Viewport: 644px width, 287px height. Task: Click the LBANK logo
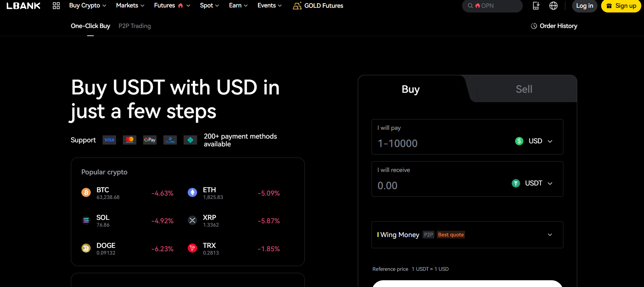click(x=23, y=6)
